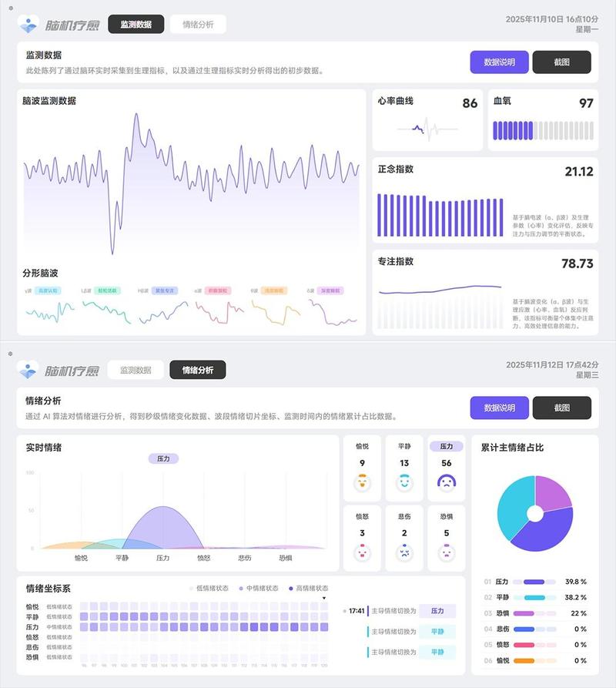The image size is (616, 688).
Task: Click the α波 fractal wave sparkline
Action: (219, 312)
